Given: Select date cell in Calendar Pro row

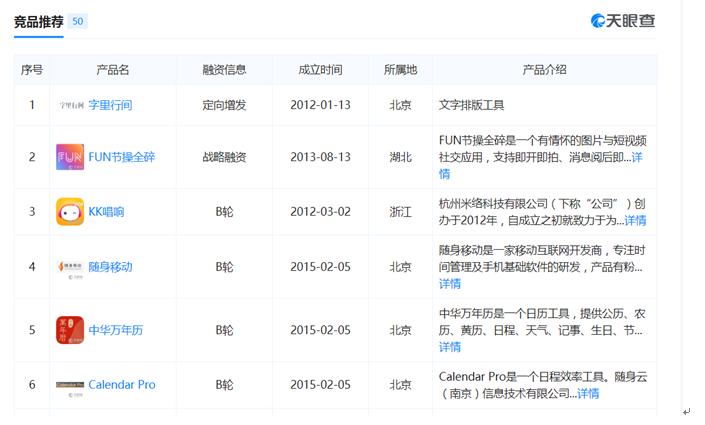Looking at the screenshot, I should click(320, 385).
